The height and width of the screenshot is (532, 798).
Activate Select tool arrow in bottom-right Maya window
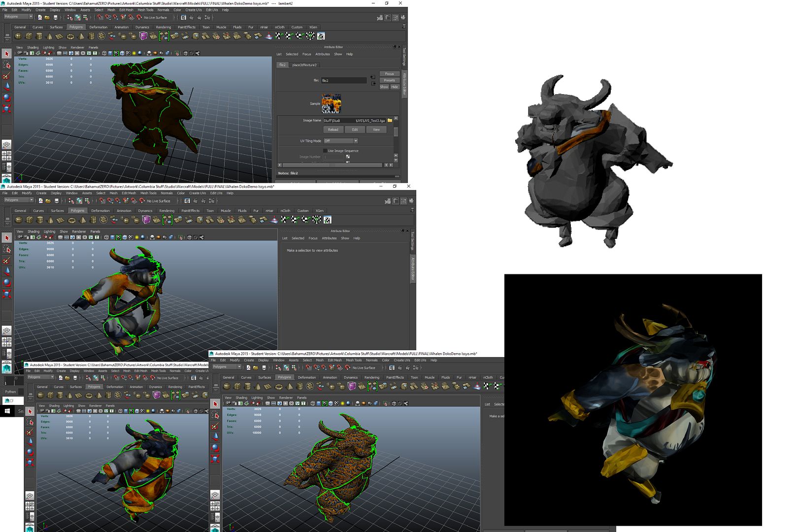215,404
